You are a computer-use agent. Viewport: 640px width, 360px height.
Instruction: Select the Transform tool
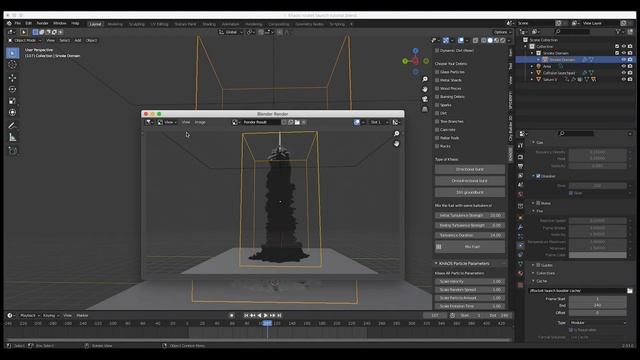13,112
